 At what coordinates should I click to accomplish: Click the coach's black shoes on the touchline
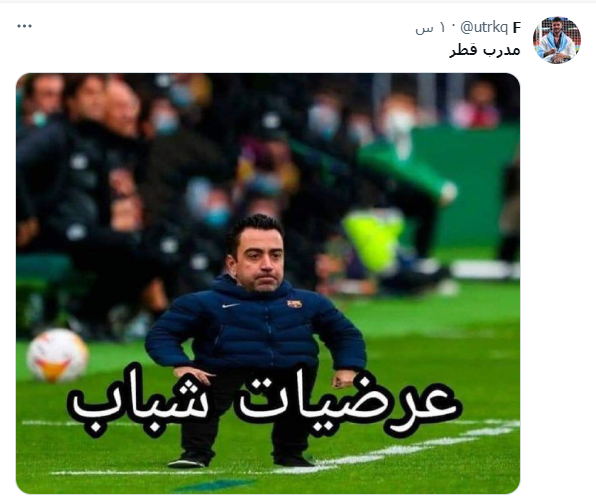click(241, 460)
